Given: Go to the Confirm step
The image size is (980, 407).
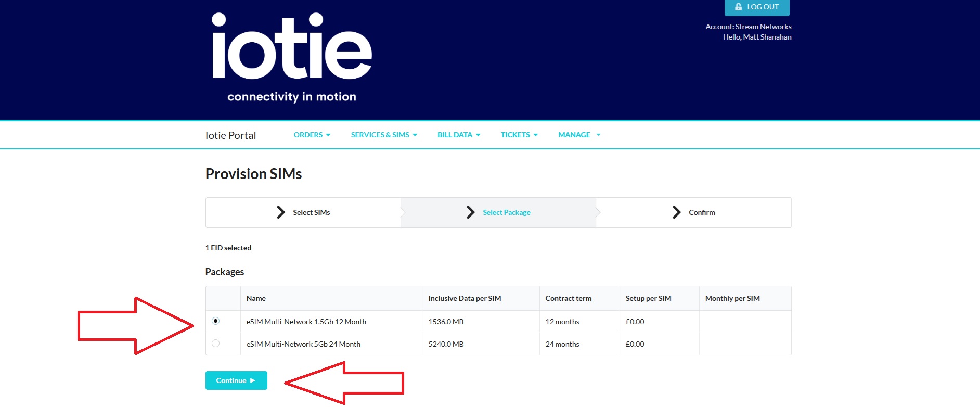Looking at the screenshot, I should [701, 212].
